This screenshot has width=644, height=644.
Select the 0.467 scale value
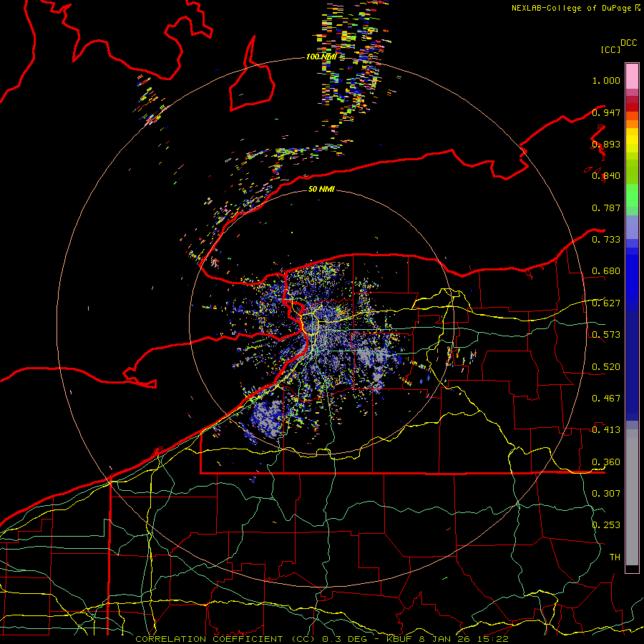click(x=606, y=399)
